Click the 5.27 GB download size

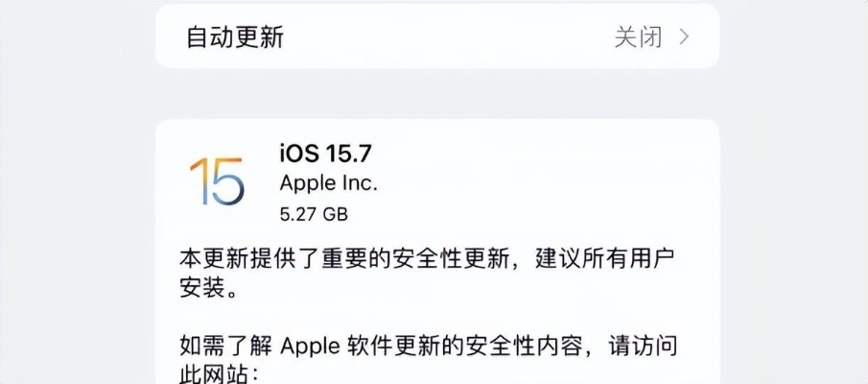314,211
